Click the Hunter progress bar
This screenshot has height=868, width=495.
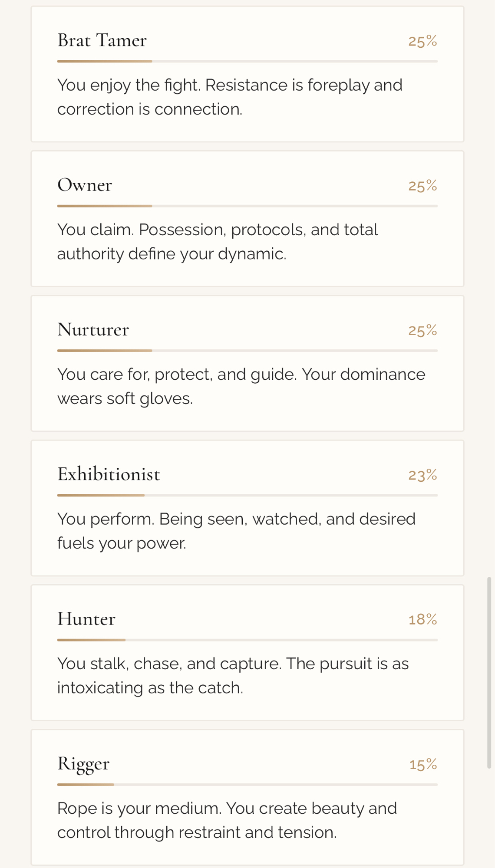[x=247, y=640]
